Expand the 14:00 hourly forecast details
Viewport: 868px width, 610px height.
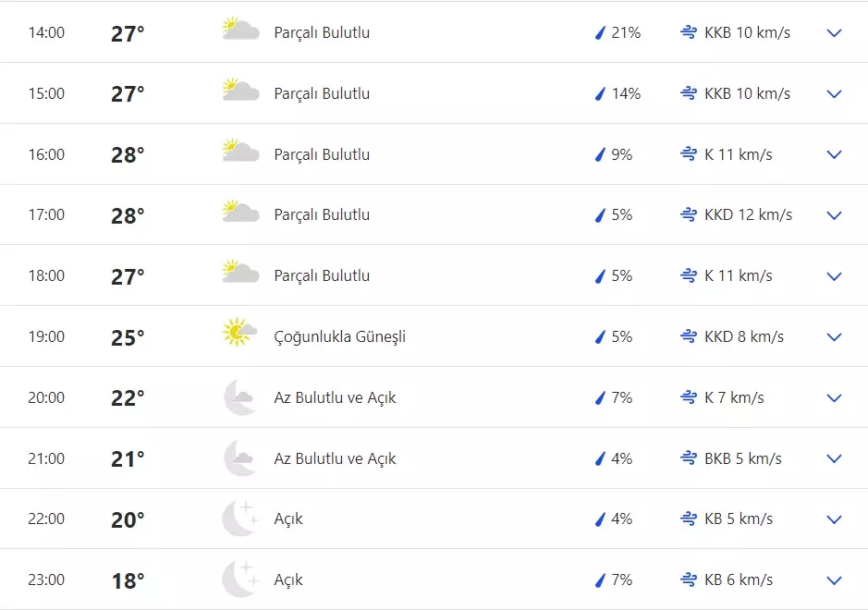[x=834, y=33]
